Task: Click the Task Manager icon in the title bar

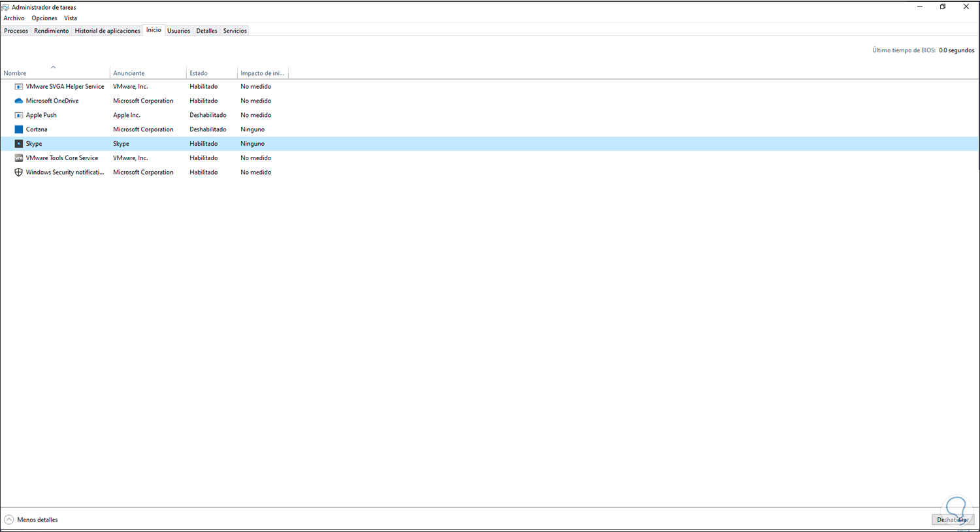Action: pyautogui.click(x=5, y=7)
